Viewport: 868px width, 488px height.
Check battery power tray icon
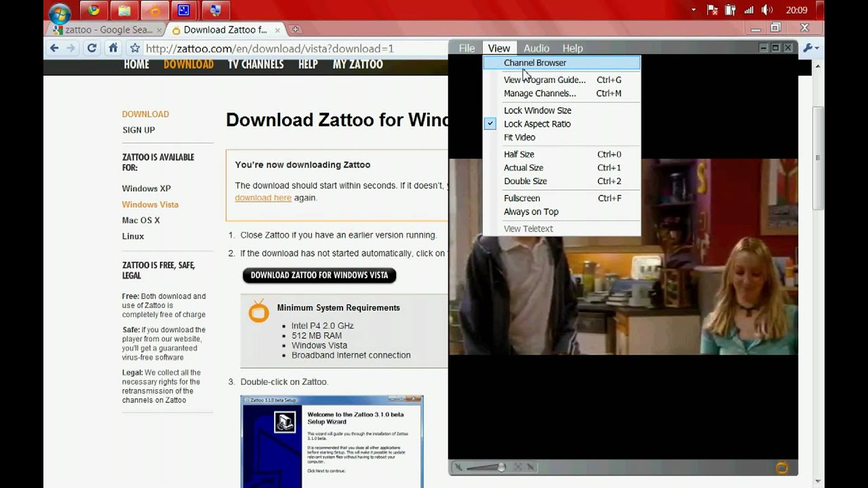coord(731,10)
